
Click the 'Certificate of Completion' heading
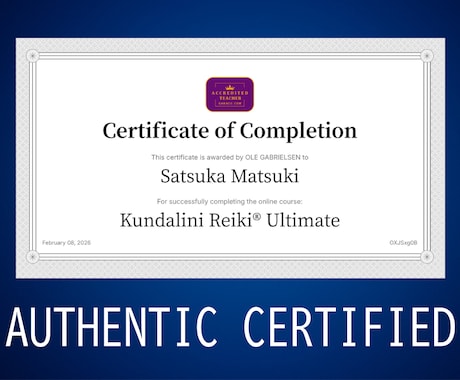tap(230, 131)
